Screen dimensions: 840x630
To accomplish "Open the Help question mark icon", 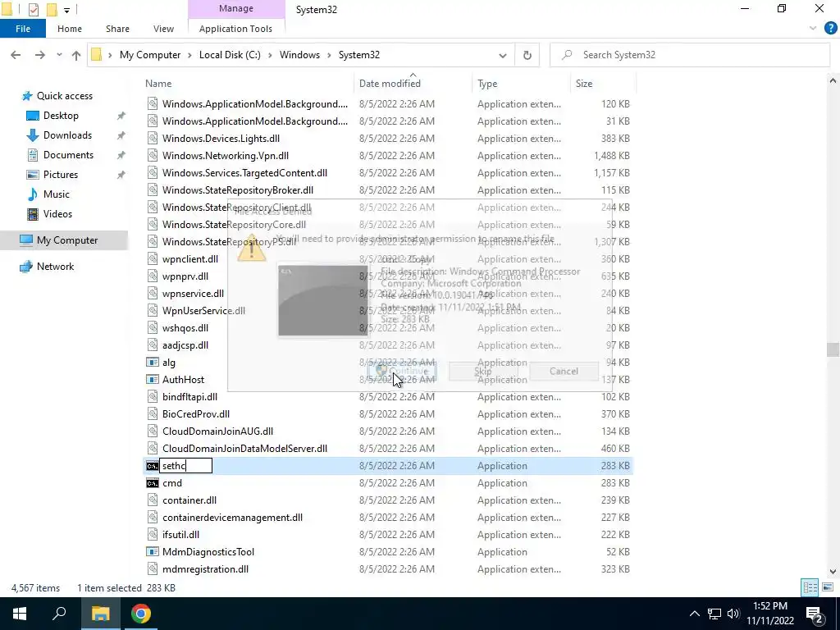I will click(830, 29).
